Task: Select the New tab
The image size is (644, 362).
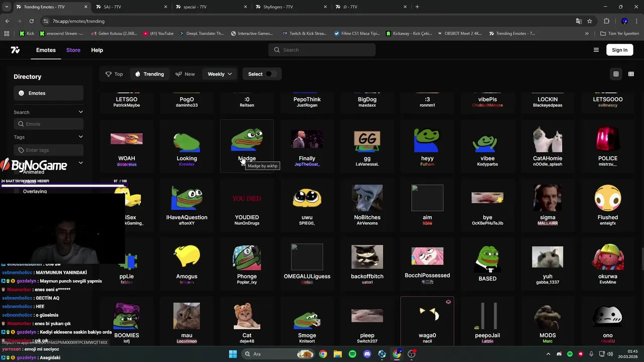Action: pyautogui.click(x=185, y=74)
